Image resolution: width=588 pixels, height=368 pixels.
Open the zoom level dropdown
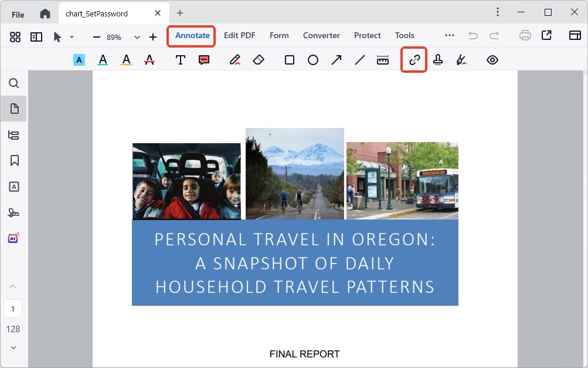[x=137, y=36]
